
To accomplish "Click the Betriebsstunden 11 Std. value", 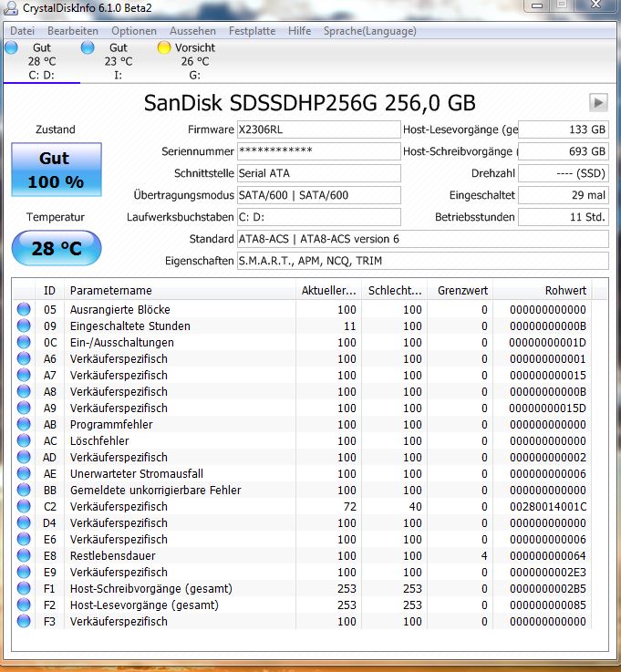I will (x=564, y=217).
